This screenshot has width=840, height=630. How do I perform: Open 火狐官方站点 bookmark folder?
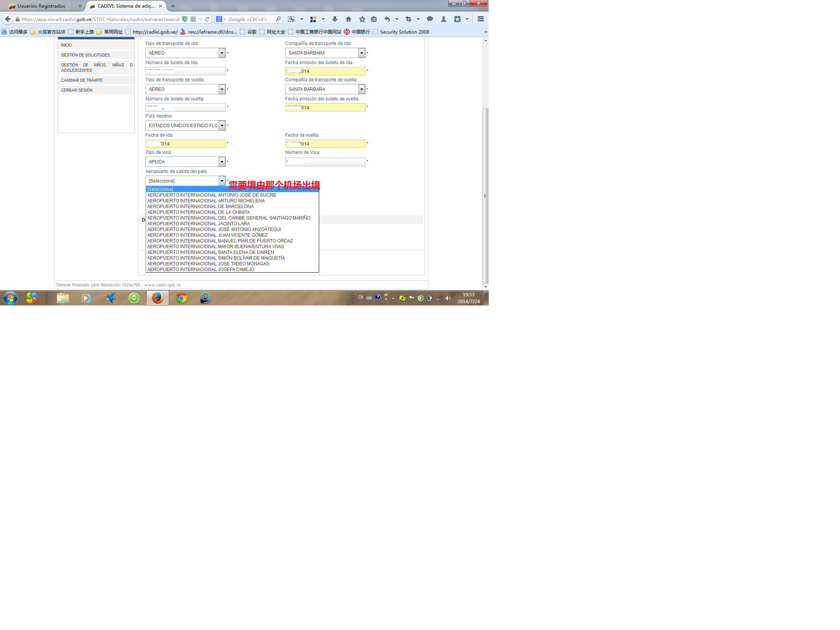click(48, 32)
